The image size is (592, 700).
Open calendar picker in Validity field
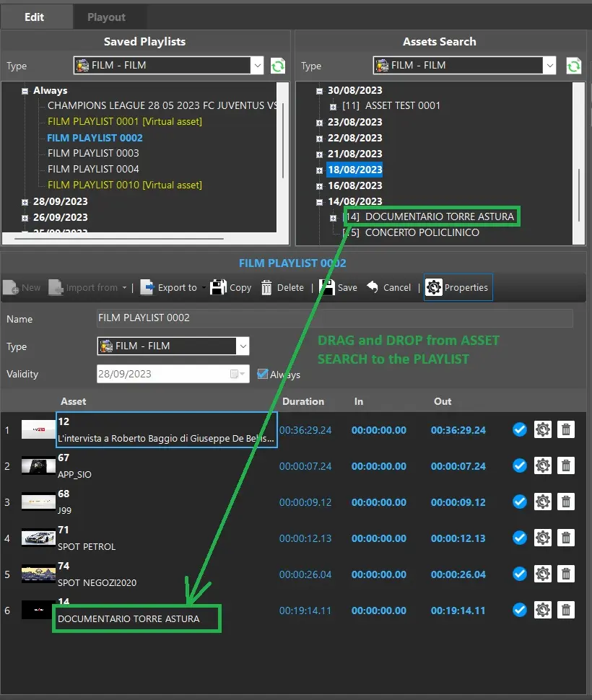coord(238,375)
